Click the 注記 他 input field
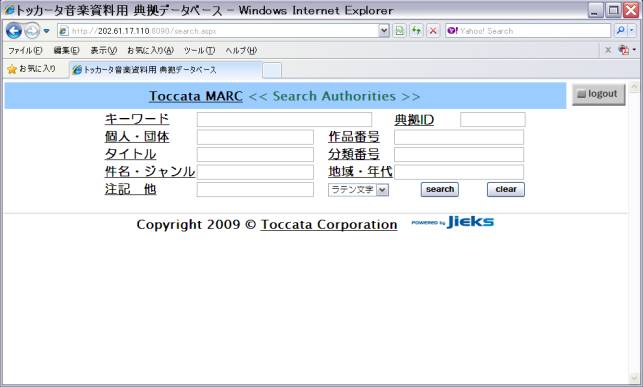The image size is (643, 387). click(255, 189)
